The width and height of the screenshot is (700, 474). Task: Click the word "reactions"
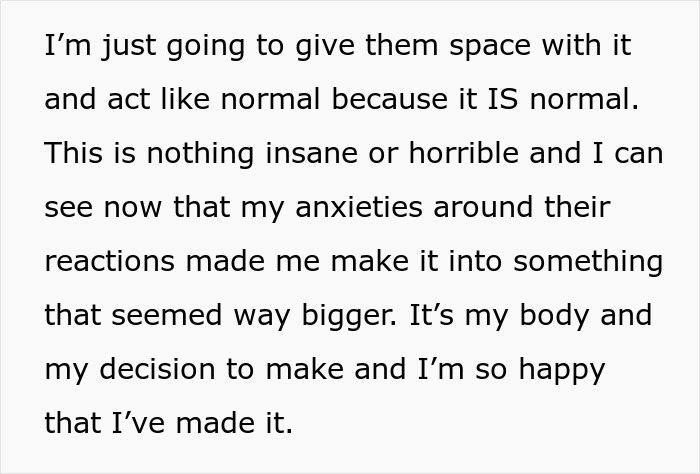pos(108,262)
